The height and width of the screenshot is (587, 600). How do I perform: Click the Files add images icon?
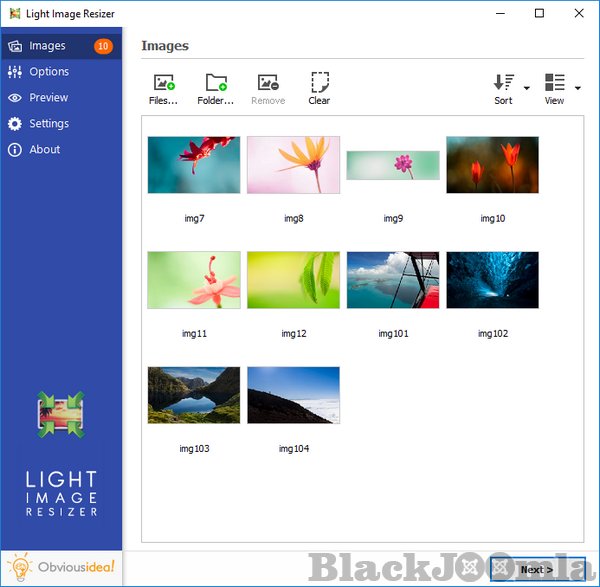[163, 83]
